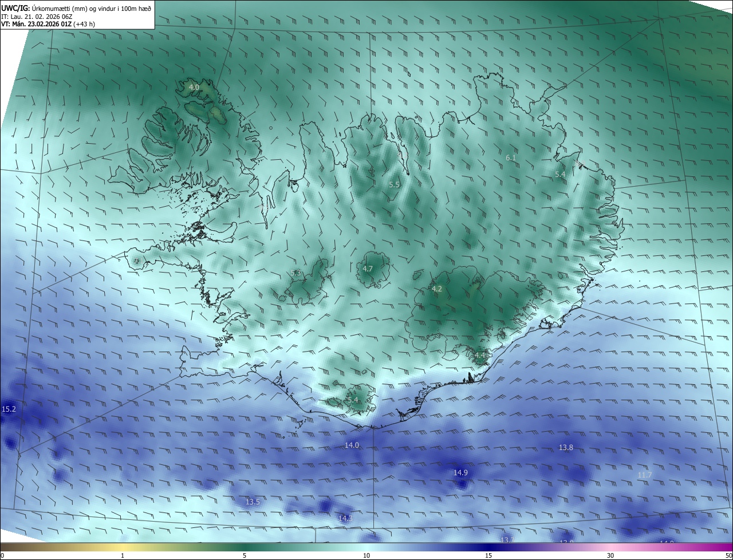Click the 14.0 value label
The image size is (733, 560).
click(x=352, y=445)
